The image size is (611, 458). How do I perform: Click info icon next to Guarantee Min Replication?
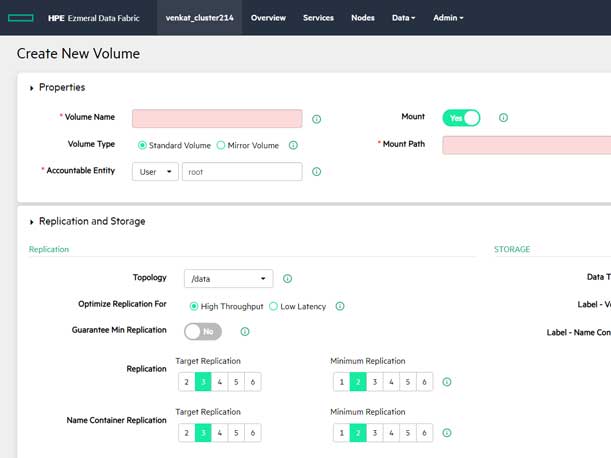(x=245, y=331)
